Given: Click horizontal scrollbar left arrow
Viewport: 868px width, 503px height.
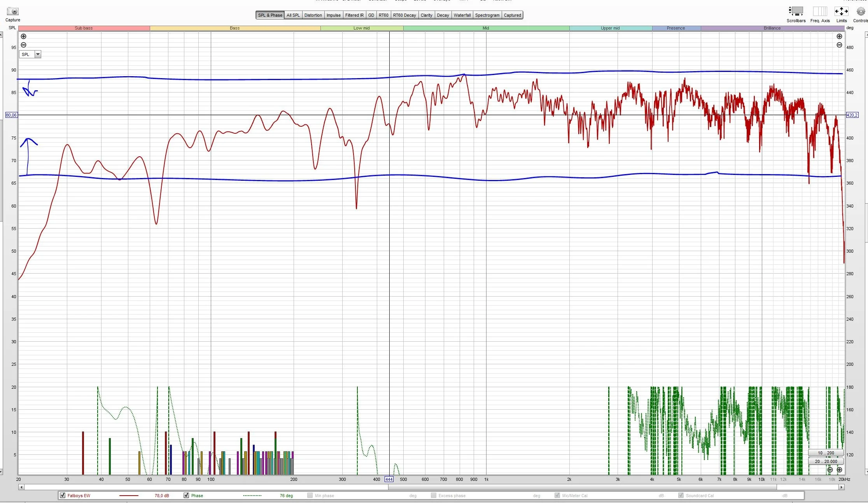Looking at the screenshot, I should pos(21,487).
